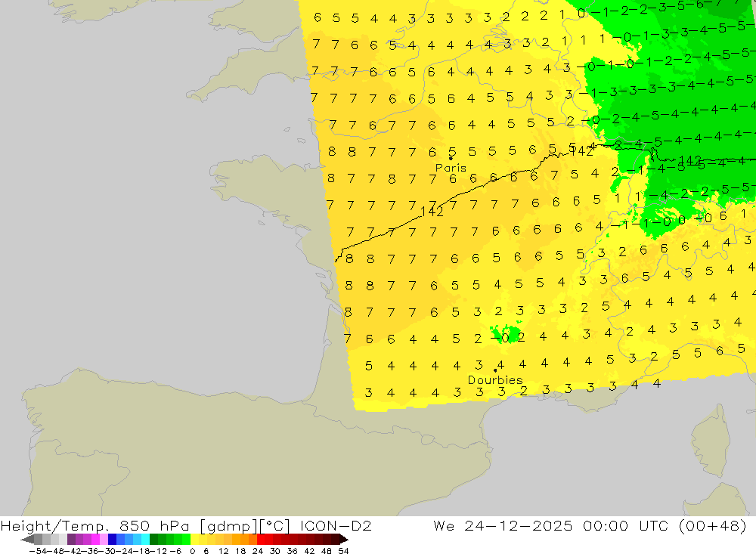
Task: Click the ICON-D2 model name in title
Action: pyautogui.click(x=336, y=525)
